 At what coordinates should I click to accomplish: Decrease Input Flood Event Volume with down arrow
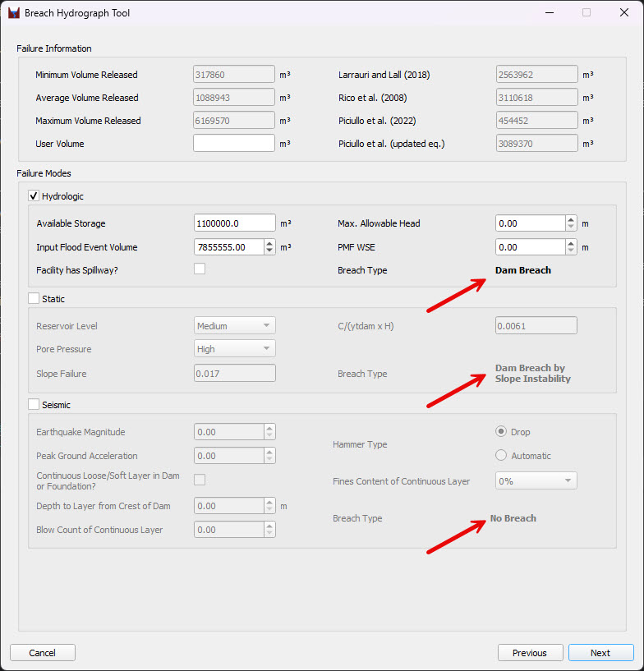coord(269,251)
